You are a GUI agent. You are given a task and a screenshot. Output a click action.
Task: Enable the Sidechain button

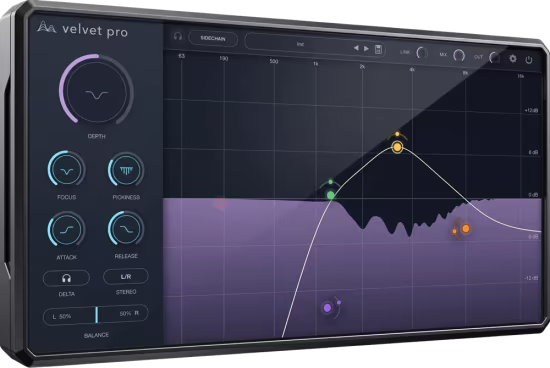tap(213, 38)
